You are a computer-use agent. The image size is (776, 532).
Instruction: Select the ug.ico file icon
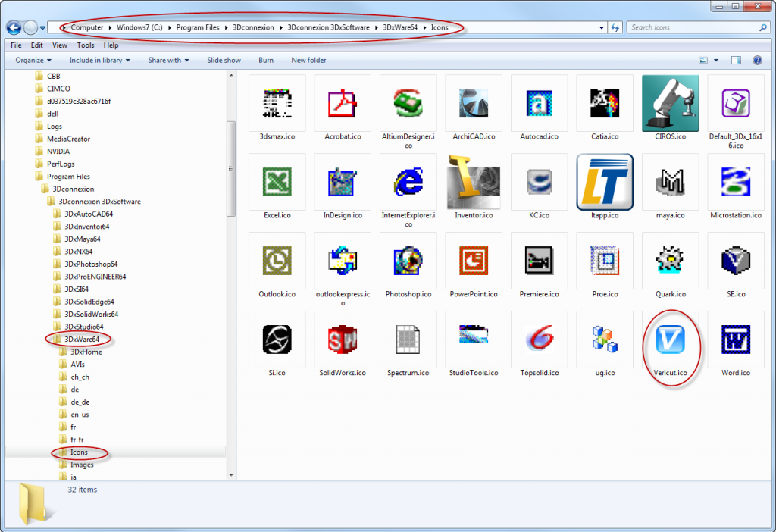[605, 340]
